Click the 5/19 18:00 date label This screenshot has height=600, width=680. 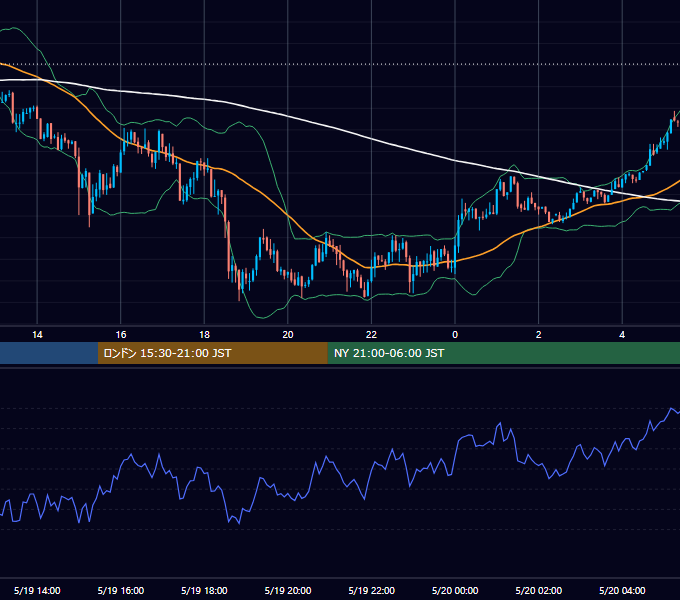pos(204,590)
